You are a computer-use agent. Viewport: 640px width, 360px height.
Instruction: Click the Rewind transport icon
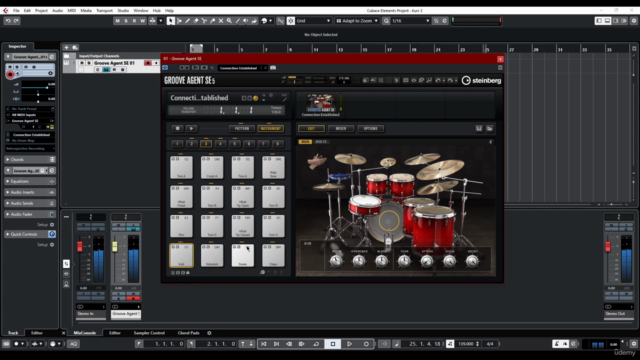(x=289, y=344)
